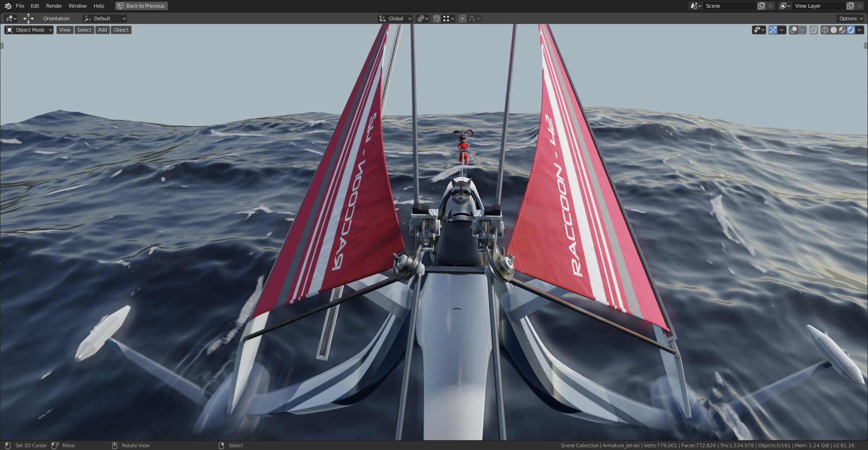Click the view layer browse icon

[785, 6]
